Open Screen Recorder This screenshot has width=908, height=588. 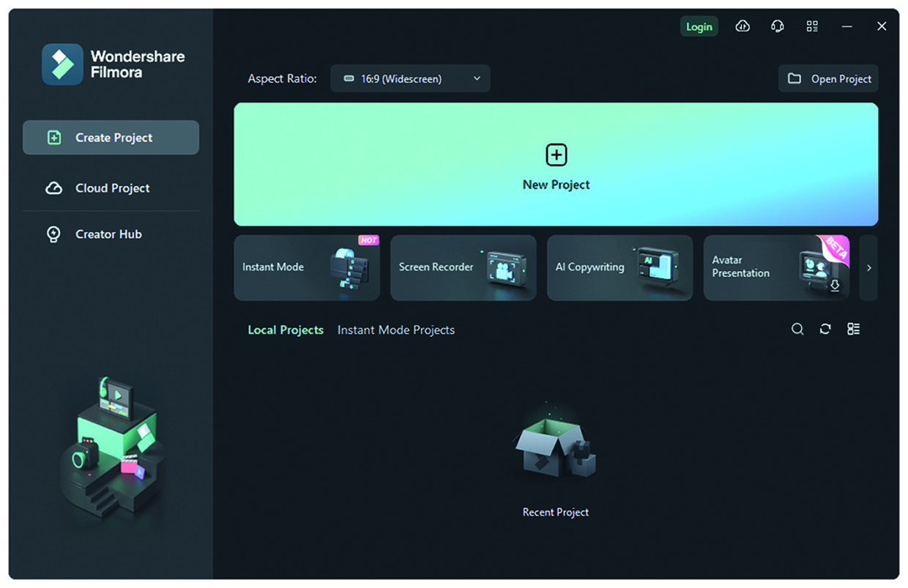464,268
